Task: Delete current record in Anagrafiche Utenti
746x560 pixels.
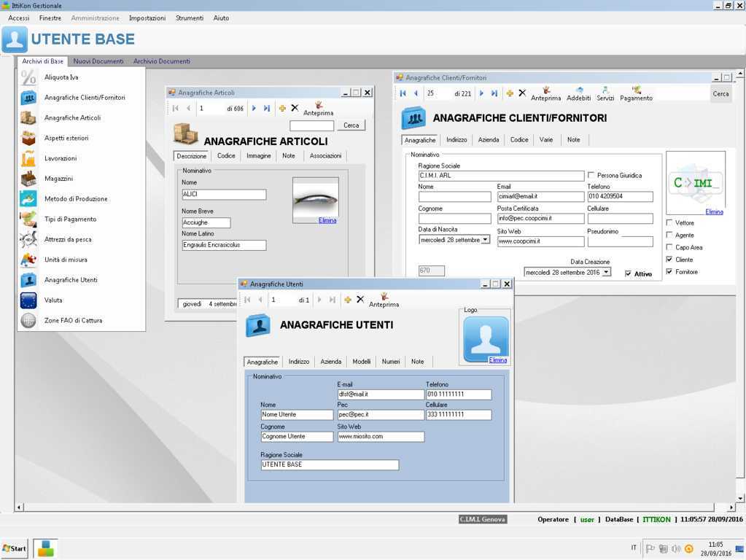Action: (x=360, y=299)
